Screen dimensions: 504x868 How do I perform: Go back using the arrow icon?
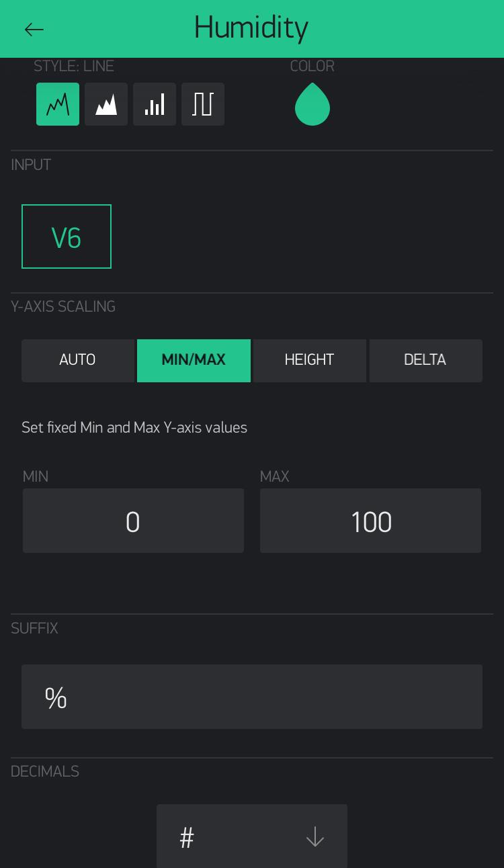click(34, 29)
